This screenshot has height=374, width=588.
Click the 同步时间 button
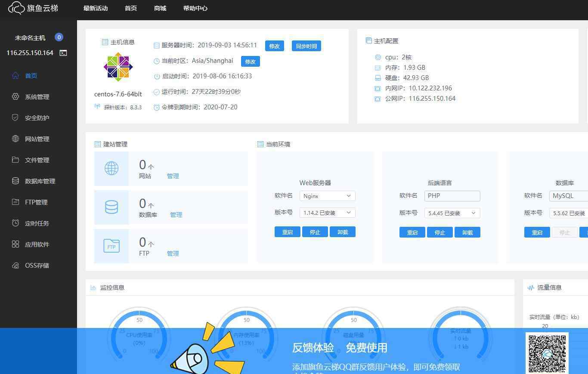(x=306, y=46)
